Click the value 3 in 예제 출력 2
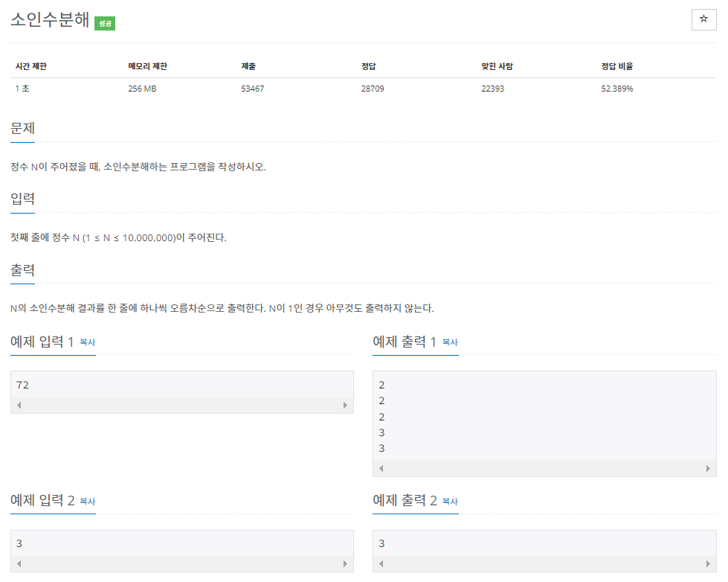Screen dimensions: 728x582 381,543
